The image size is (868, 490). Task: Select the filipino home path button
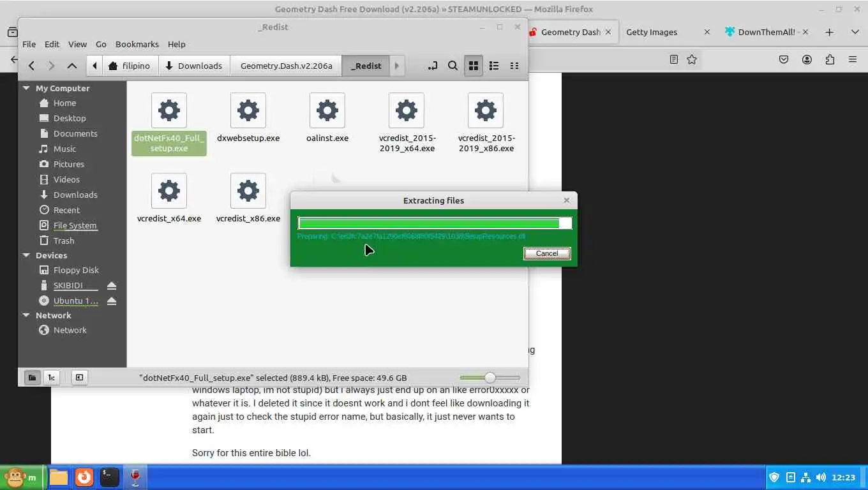click(130, 66)
